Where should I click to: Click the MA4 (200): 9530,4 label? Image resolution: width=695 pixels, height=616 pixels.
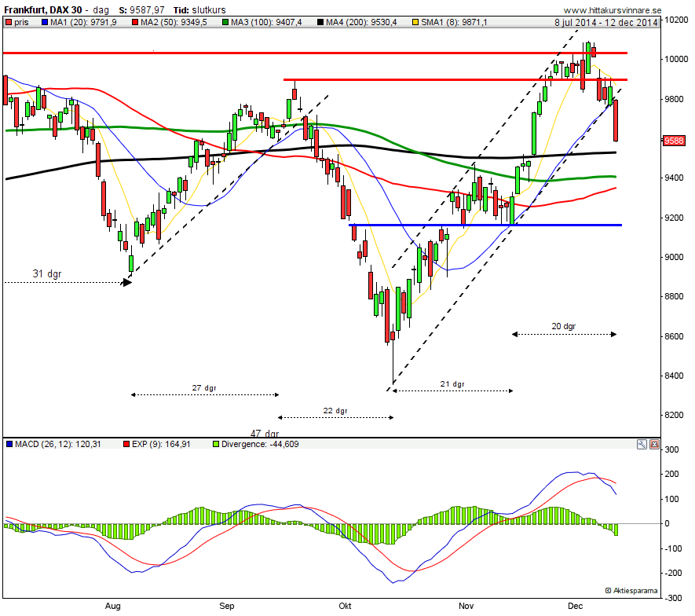pyautogui.click(x=361, y=22)
